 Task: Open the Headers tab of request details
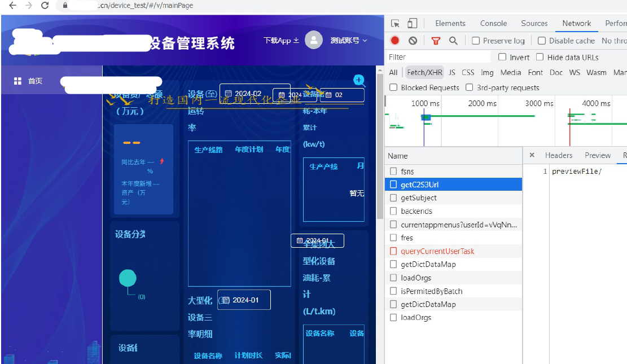tap(558, 155)
